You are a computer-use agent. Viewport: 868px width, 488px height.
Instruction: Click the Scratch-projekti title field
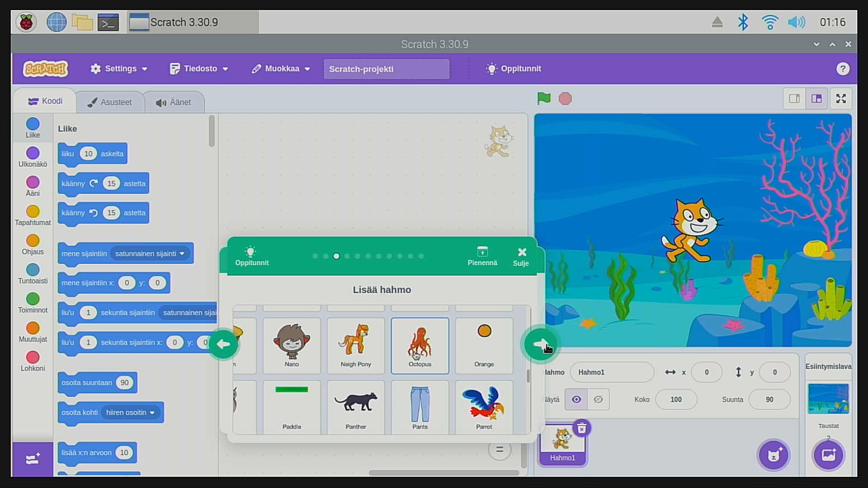(387, 69)
